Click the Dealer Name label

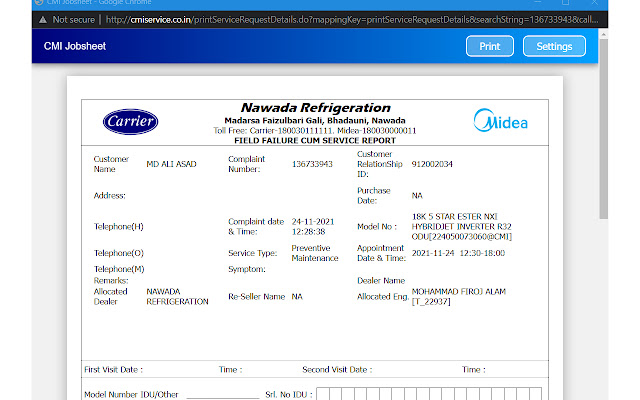(381, 281)
